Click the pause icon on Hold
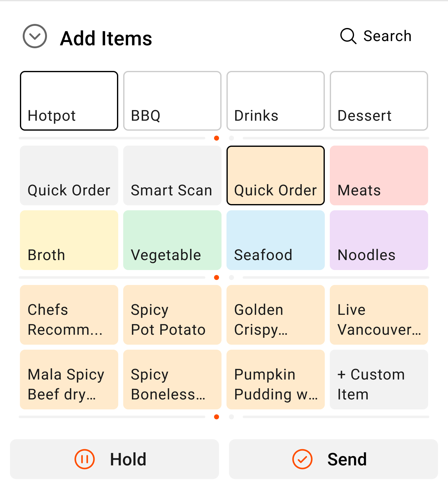 [x=85, y=459]
